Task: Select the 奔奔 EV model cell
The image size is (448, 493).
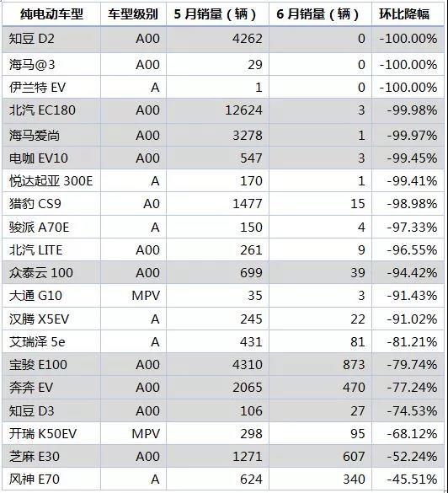Action: 51,388
